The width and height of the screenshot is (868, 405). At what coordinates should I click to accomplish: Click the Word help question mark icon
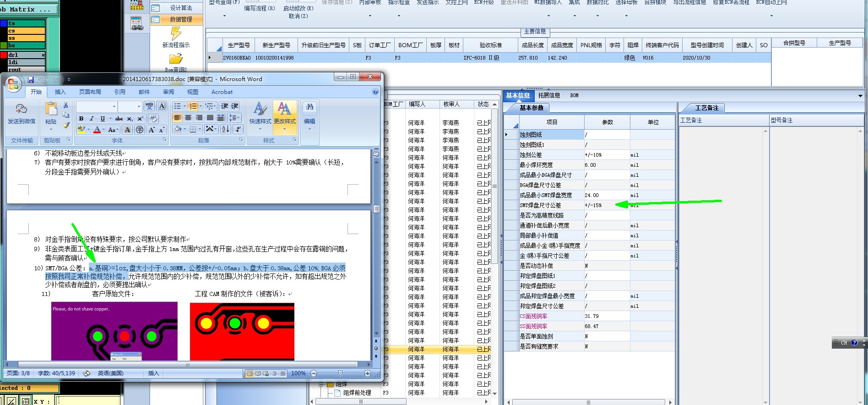point(375,92)
